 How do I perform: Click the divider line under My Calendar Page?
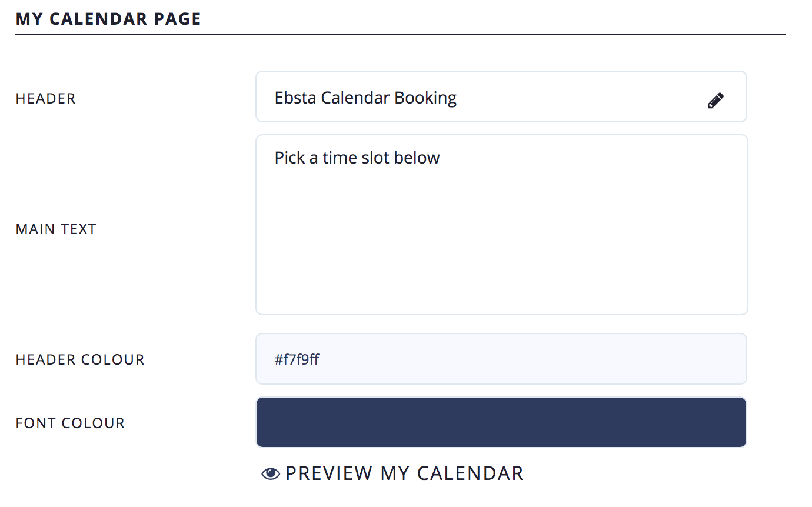(x=400, y=35)
